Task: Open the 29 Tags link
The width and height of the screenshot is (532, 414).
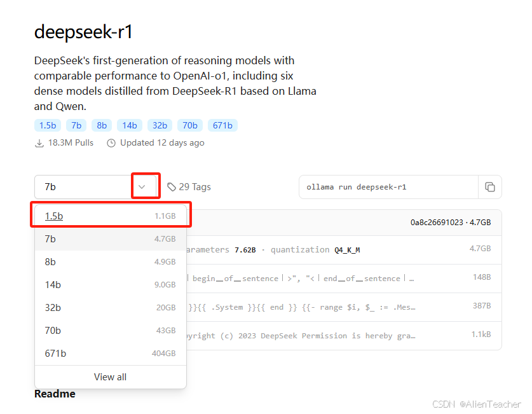Action: click(189, 187)
